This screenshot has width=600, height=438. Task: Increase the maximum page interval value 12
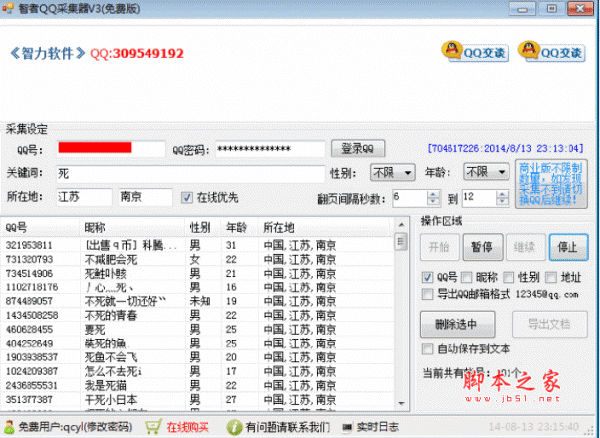[502, 194]
